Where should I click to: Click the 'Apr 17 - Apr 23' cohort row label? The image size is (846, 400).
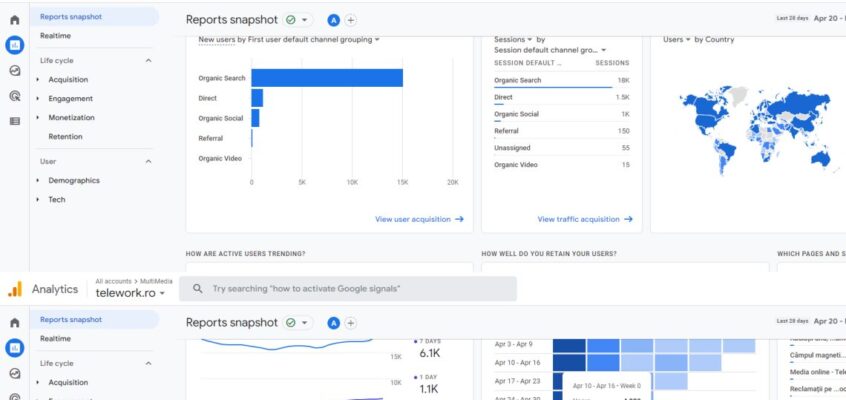517,381
